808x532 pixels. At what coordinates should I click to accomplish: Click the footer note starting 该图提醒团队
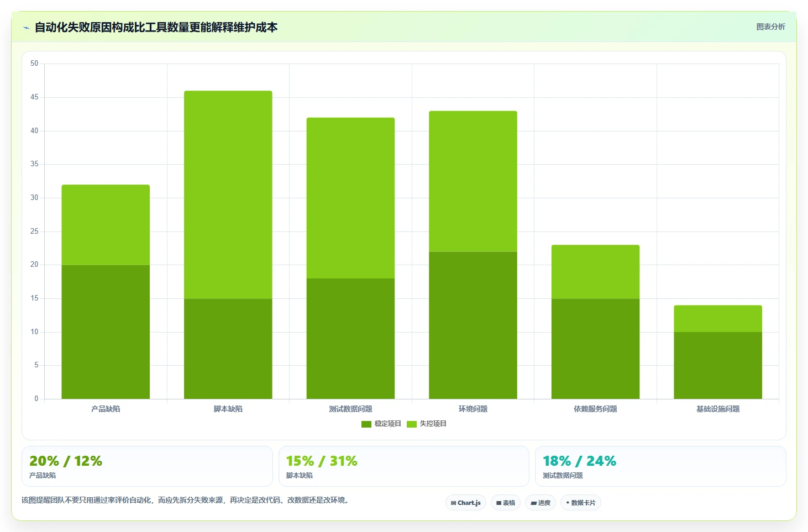click(186, 500)
